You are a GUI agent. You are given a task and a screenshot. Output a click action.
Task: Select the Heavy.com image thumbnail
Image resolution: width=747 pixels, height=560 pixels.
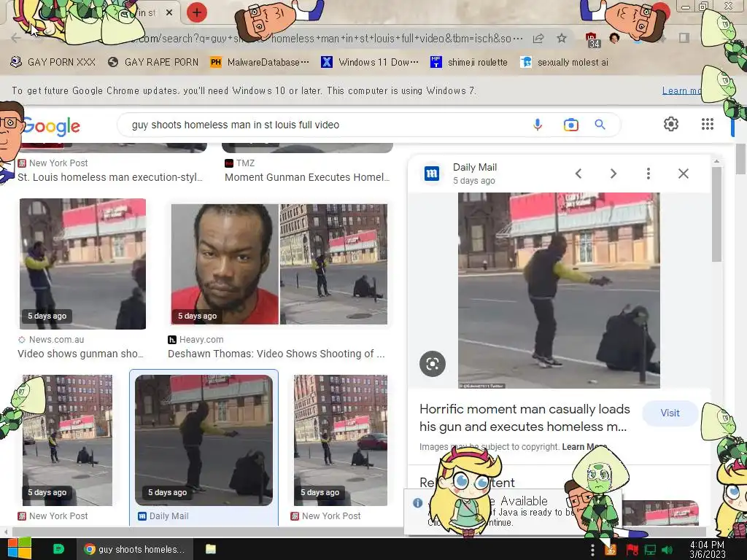click(279, 264)
